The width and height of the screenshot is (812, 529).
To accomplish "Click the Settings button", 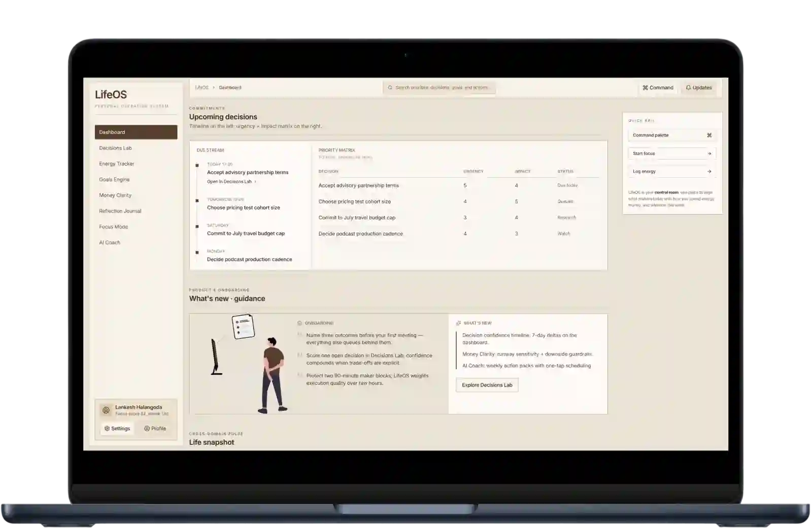I will pos(117,429).
